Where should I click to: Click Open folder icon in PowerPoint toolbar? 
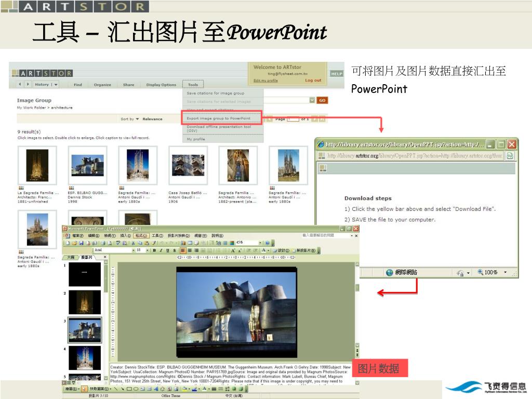75,243
